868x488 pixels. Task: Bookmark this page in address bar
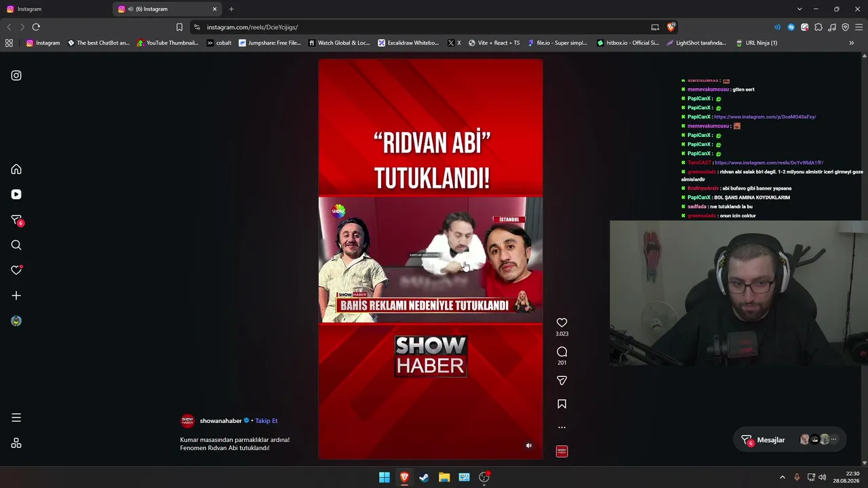(179, 27)
